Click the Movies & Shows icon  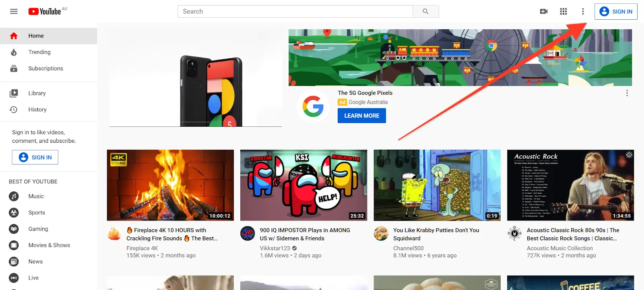point(14,245)
